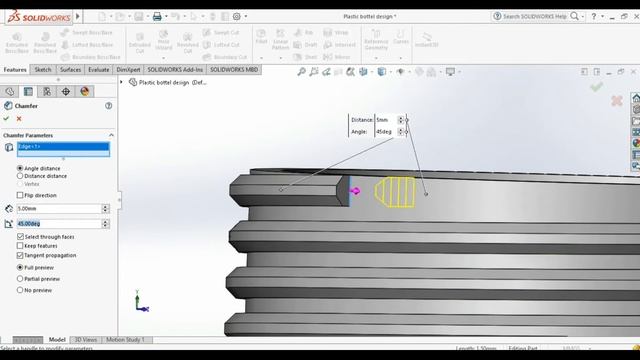Viewport: 640px width, 360px height.
Task: Select Angle distance radio option
Action: pyautogui.click(x=20, y=168)
